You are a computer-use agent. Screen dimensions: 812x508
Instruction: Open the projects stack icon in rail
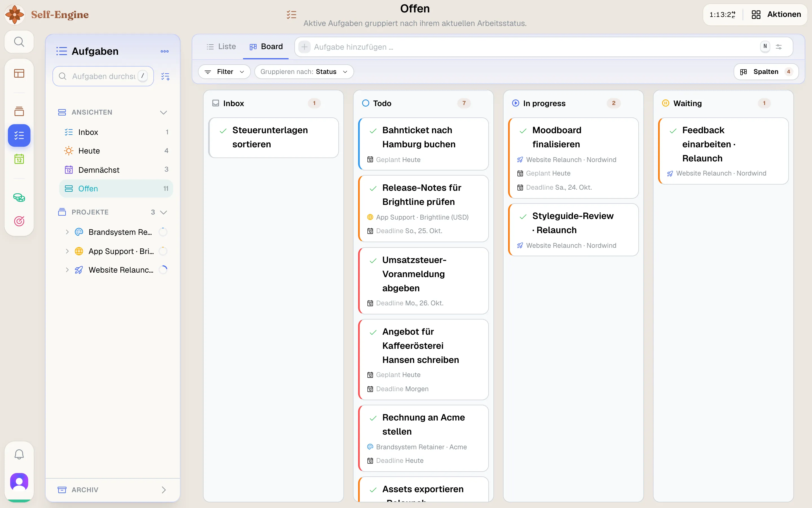click(x=19, y=111)
